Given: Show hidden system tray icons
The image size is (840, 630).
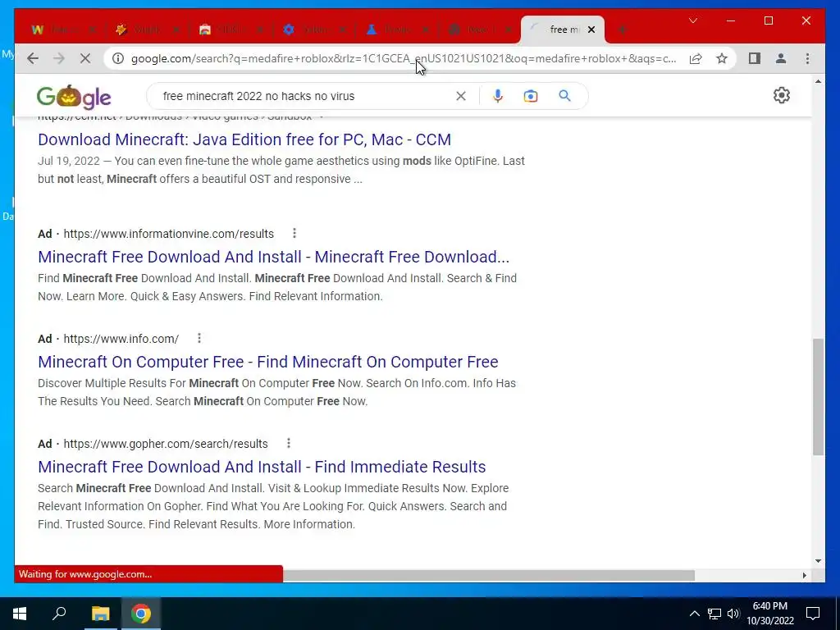Looking at the screenshot, I should [694, 614].
